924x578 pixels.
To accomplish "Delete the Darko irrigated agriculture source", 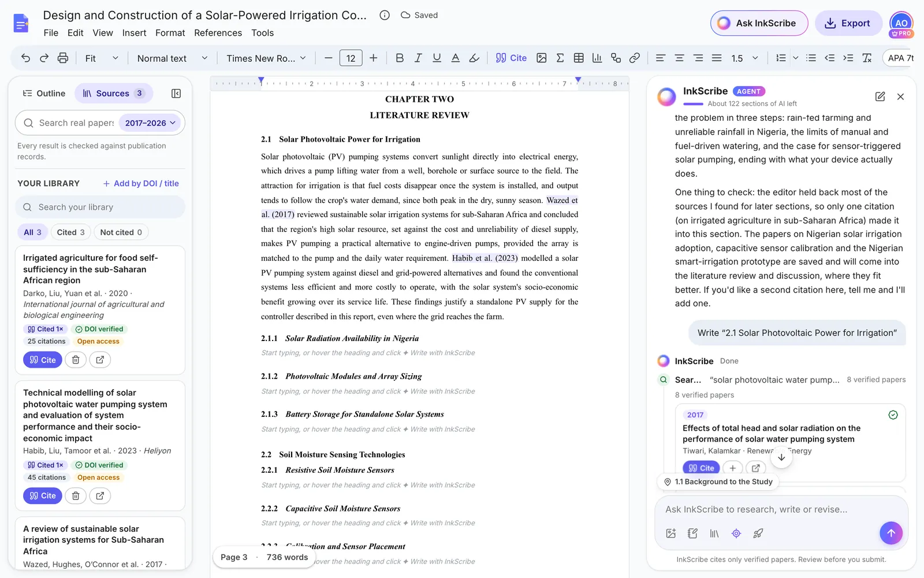I will (76, 360).
